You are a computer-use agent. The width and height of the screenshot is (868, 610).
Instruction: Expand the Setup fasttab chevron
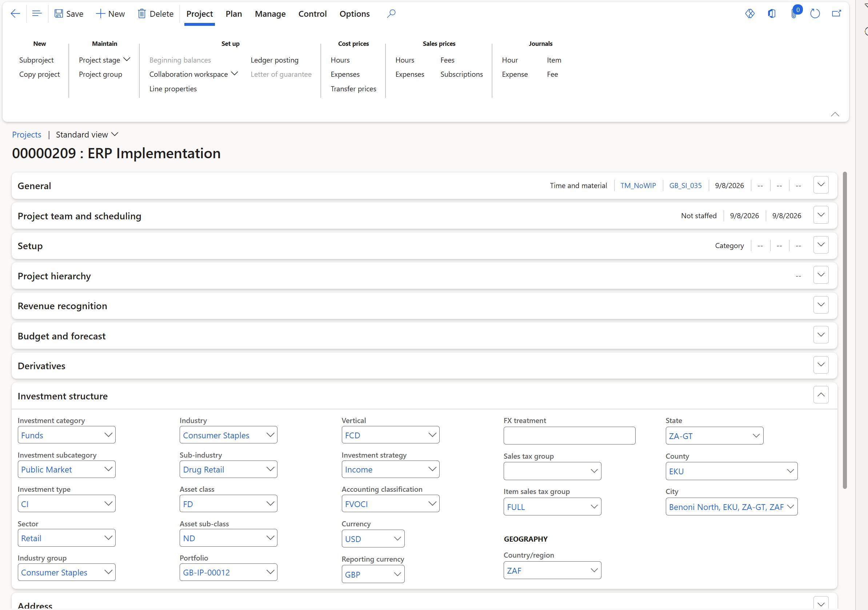coord(821,245)
